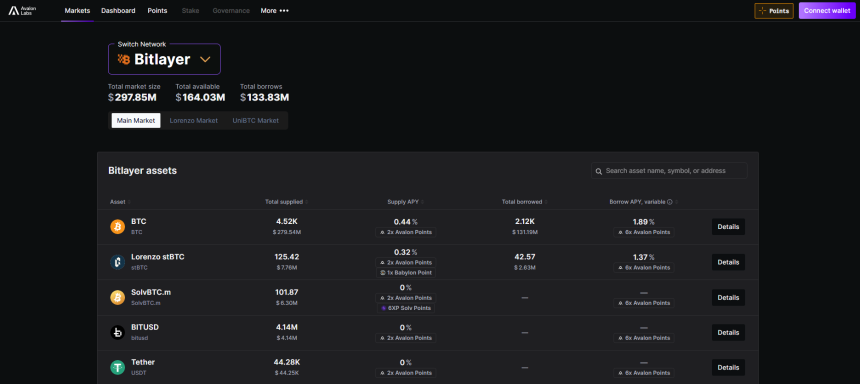Viewport: 860px width, 384px height.
Task: Click BTC supply APY 0.44%
Action: [405, 222]
